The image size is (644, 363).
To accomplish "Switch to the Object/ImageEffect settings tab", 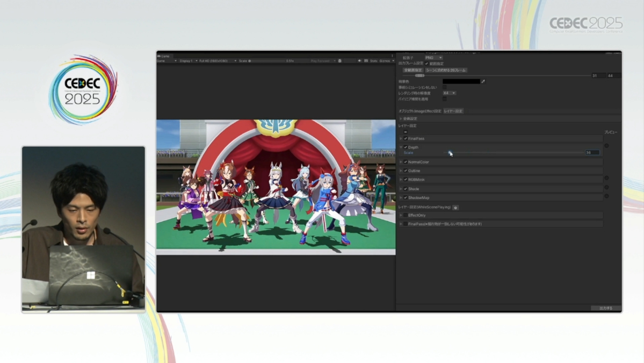I will coord(419,111).
